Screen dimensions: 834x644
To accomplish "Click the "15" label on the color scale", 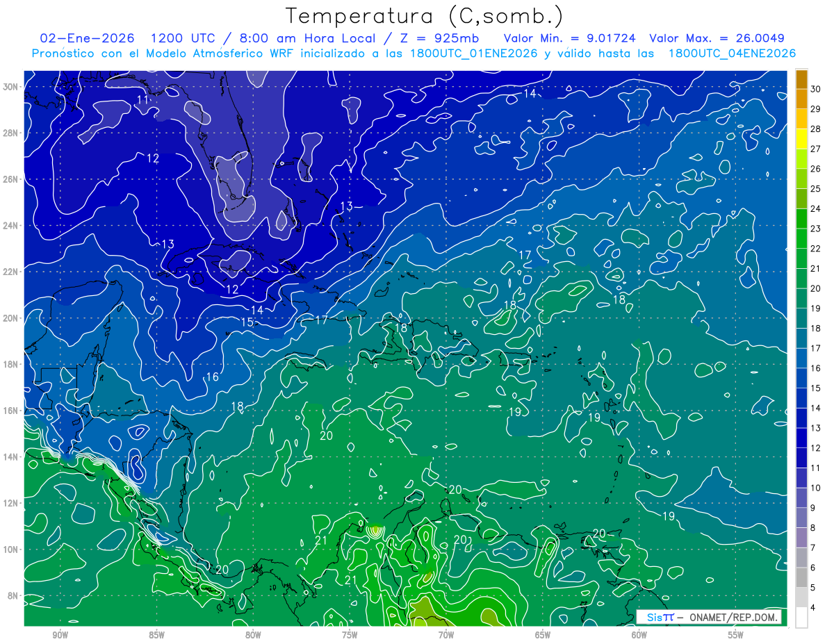I will coord(816,388).
